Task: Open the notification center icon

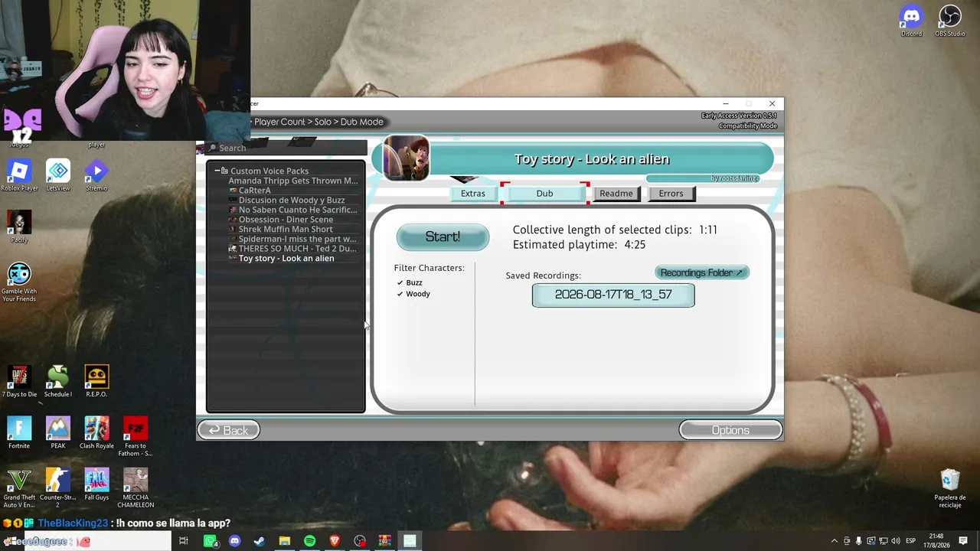Action: click(963, 541)
